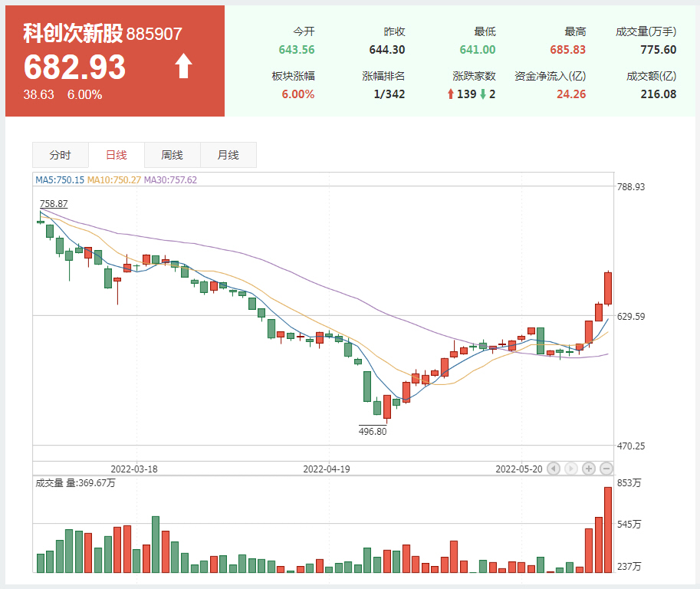Viewport: 700px width, 589px height.
Task: Click the green down arrow before 2
Action: coord(482,94)
